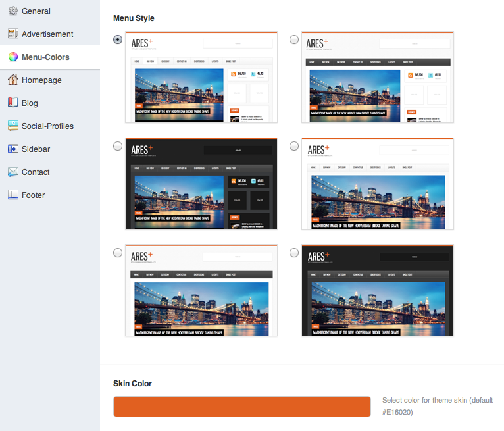Click full dark skin with sidebar thumbnail
Viewport: 504px width, 431px height.
coord(201,184)
